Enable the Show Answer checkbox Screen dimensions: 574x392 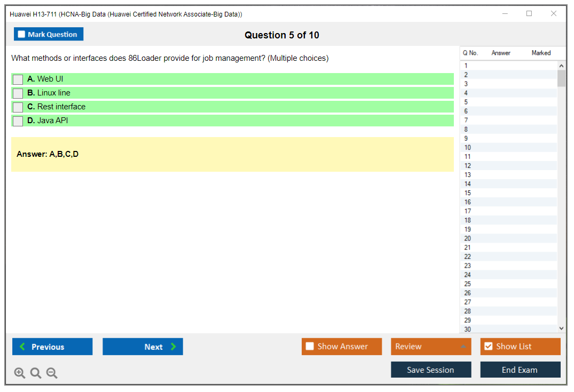click(x=310, y=347)
